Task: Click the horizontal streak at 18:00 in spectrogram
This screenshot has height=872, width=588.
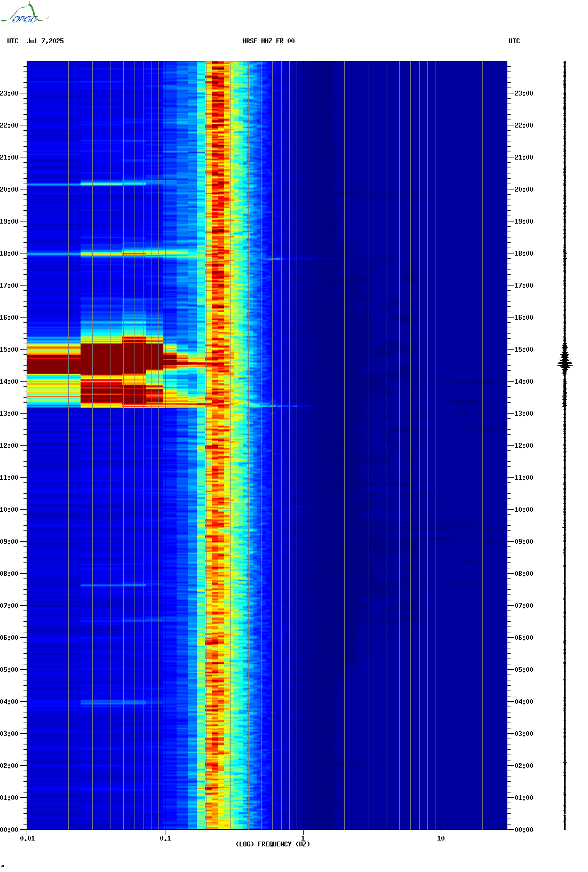Action: pos(112,254)
